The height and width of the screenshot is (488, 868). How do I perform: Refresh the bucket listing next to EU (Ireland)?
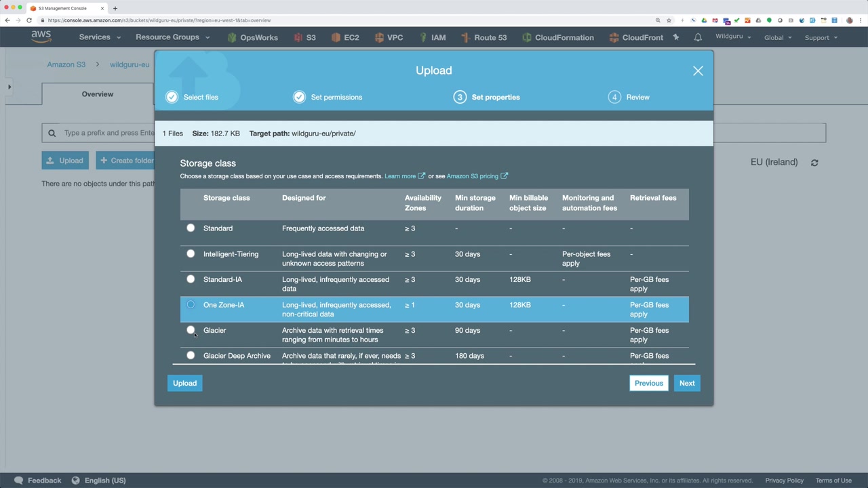point(814,163)
